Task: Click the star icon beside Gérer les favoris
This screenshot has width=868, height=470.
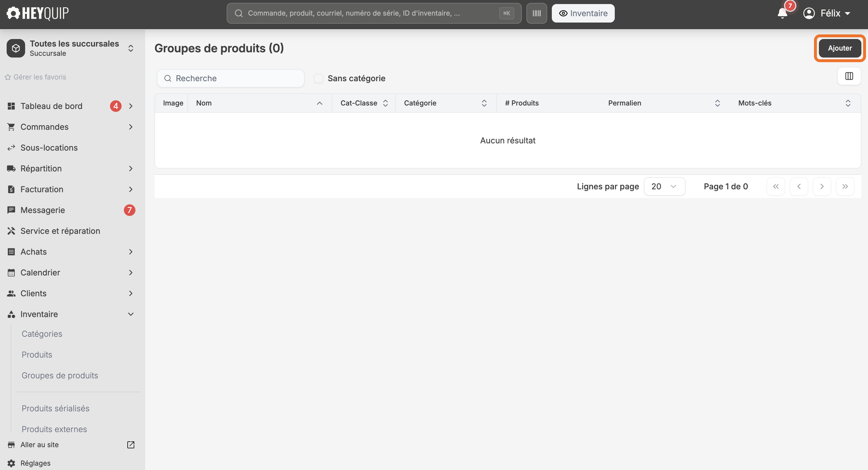Action: point(8,77)
